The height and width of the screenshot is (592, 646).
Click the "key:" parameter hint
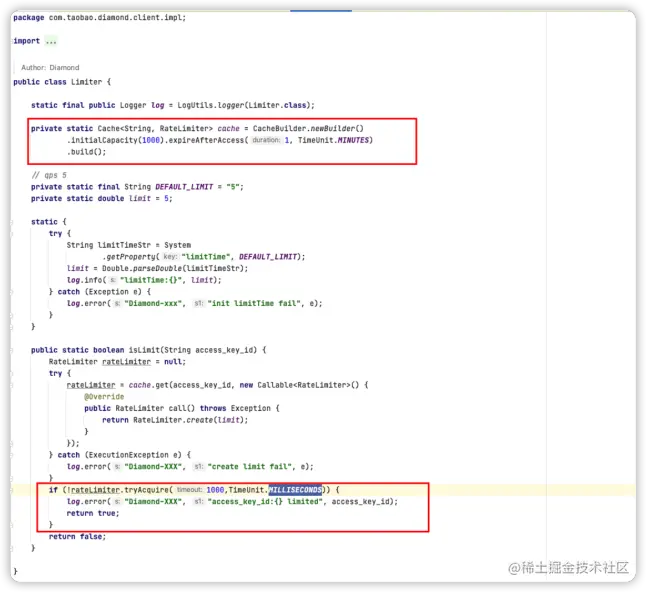[x=170, y=257]
